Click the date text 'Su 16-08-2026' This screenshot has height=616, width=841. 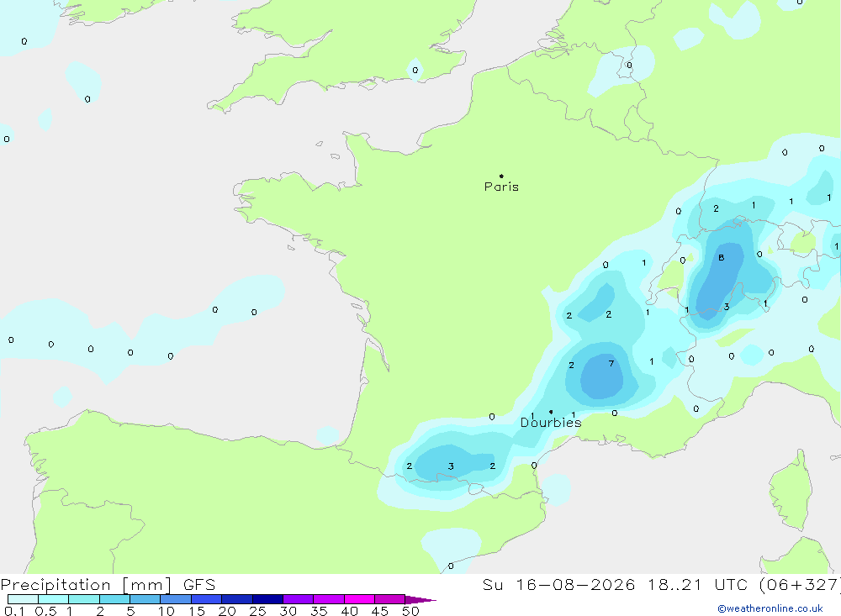558,585
